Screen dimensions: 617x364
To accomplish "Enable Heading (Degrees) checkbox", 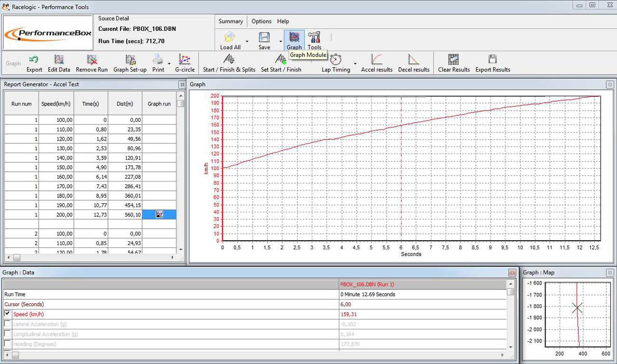I will (x=7, y=344).
